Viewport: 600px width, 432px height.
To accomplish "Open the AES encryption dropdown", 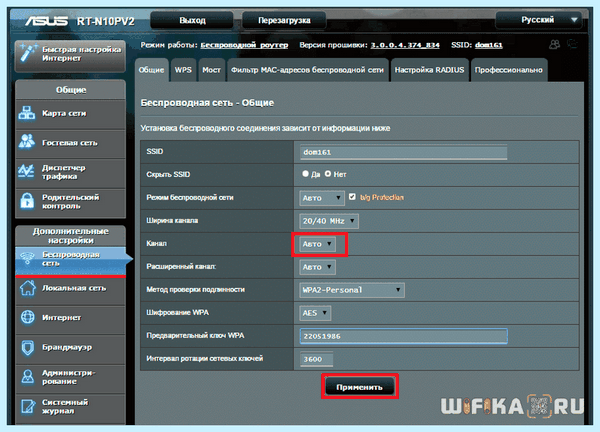I will (x=315, y=313).
